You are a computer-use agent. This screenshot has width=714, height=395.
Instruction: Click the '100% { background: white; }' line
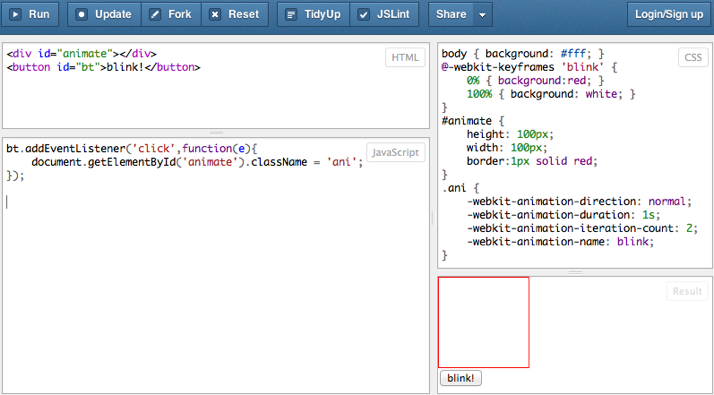[x=551, y=94]
